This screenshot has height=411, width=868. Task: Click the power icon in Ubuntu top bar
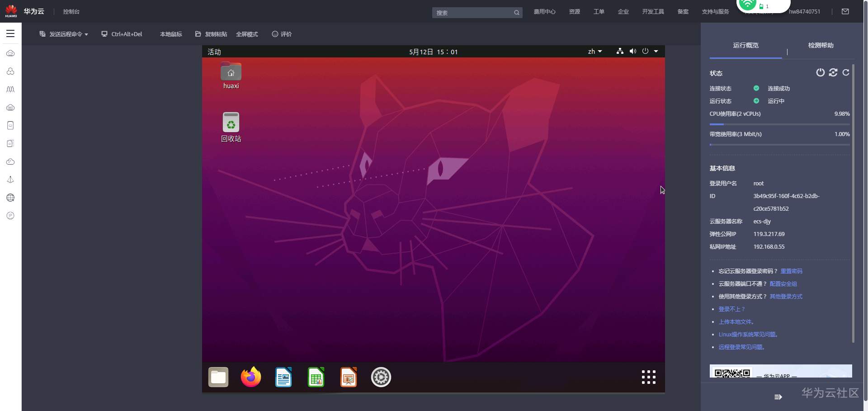tap(645, 52)
